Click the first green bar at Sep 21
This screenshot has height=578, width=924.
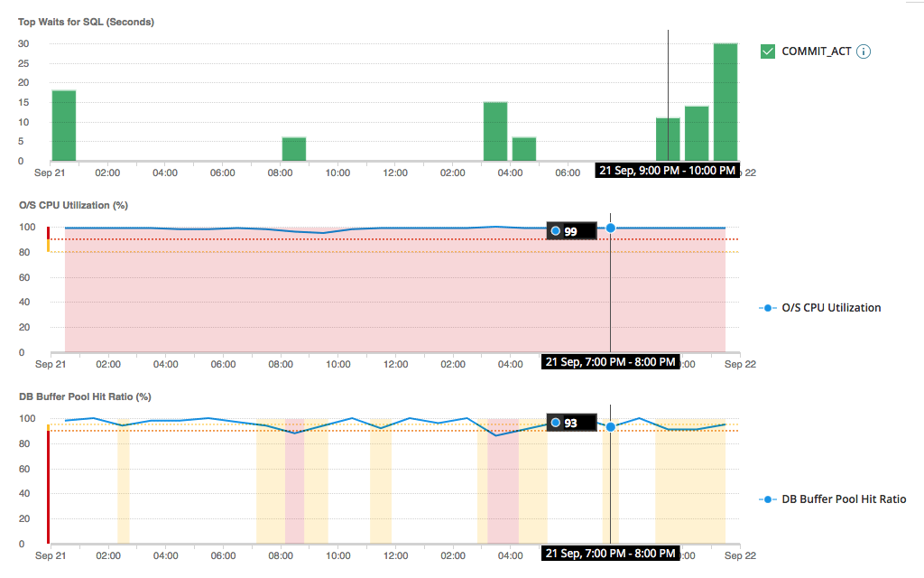(64, 126)
